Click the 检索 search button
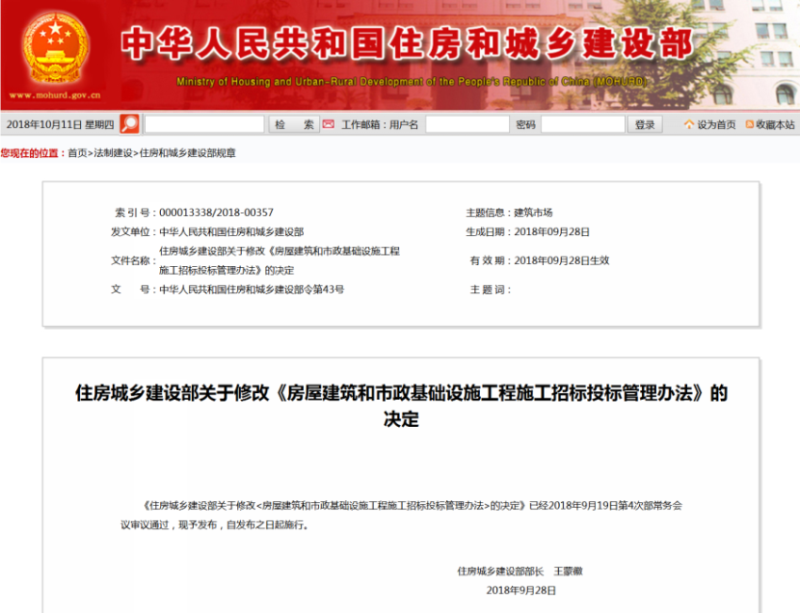Viewport: 800px width, 613px height. (x=294, y=124)
